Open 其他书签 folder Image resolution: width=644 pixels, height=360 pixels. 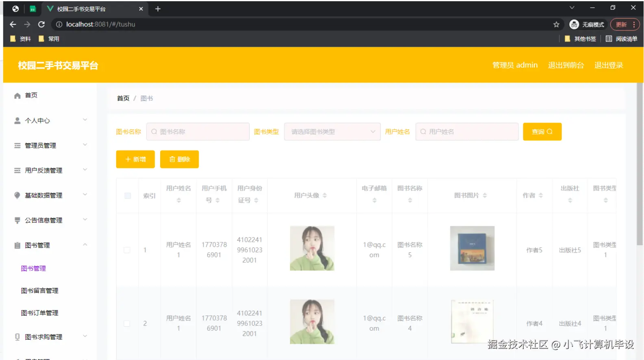point(580,39)
